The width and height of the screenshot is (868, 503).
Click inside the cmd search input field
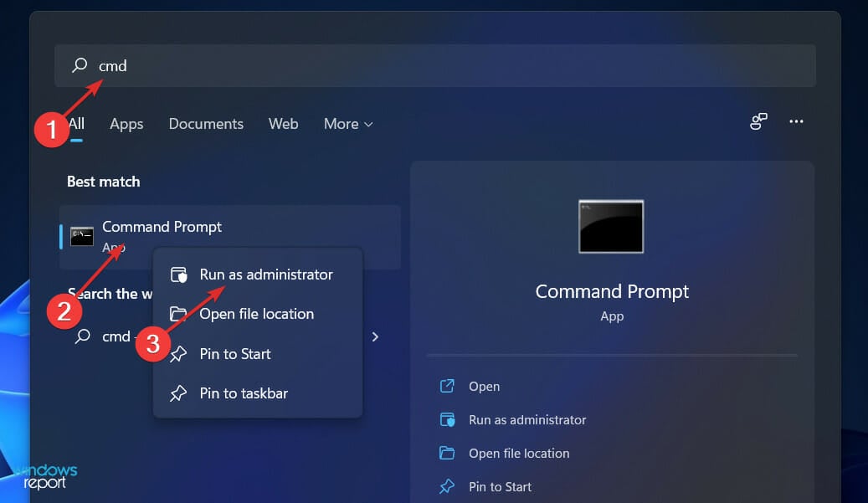251,65
